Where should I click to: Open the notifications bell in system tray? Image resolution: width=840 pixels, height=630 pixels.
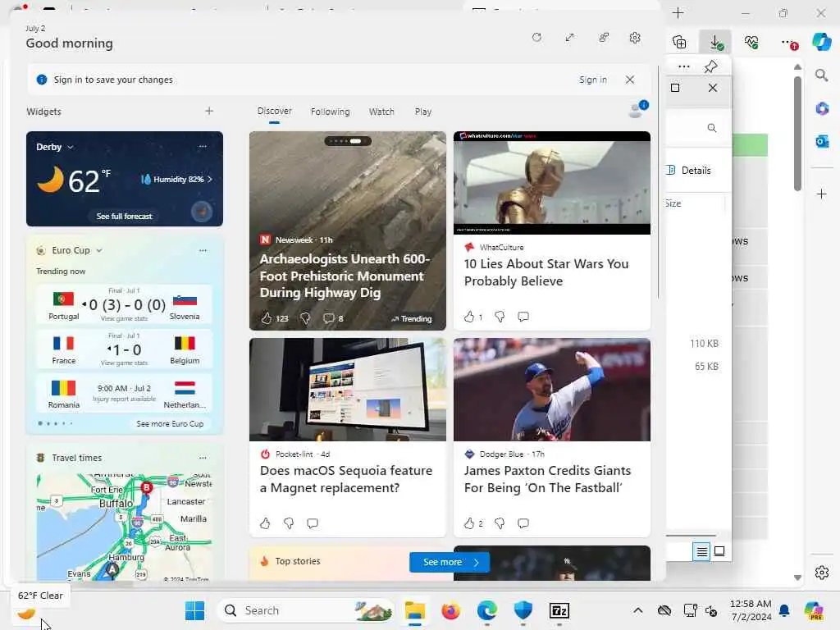tap(784, 610)
